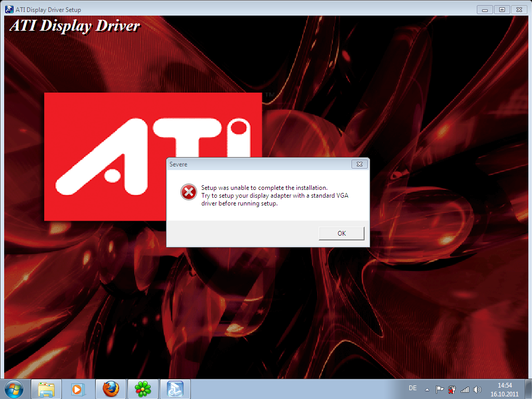Screen dimensions: 532x399
Task: Click the volume speaker tray icon
Action: (477, 390)
